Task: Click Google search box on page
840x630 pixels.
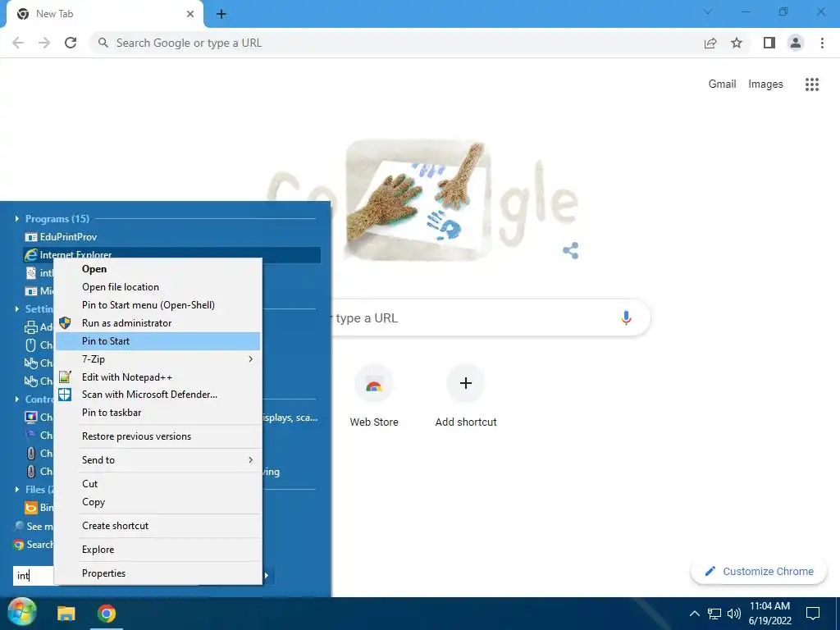Action: point(491,317)
